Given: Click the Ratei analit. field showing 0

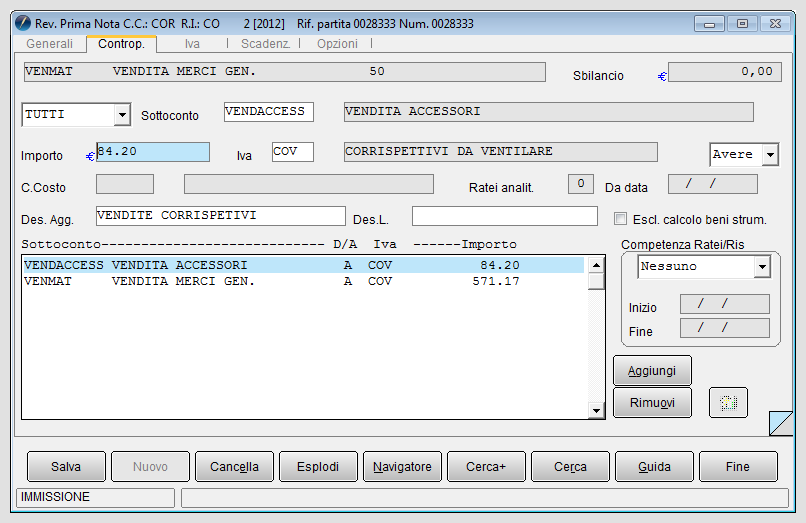Looking at the screenshot, I should coord(581,184).
